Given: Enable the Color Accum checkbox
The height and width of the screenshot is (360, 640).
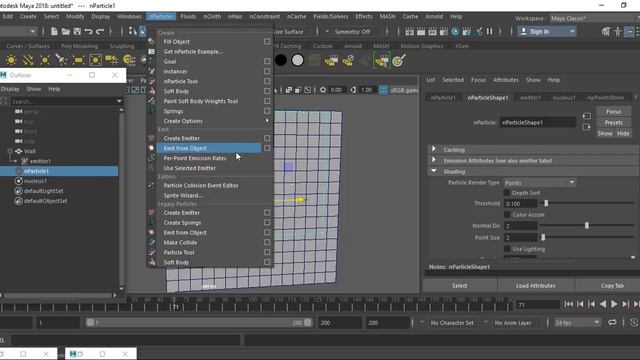Looking at the screenshot, I should coord(507,214).
